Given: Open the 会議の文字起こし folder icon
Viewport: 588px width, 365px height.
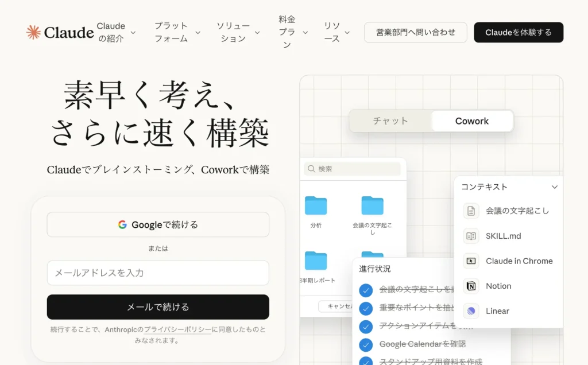Looking at the screenshot, I should pos(372,205).
